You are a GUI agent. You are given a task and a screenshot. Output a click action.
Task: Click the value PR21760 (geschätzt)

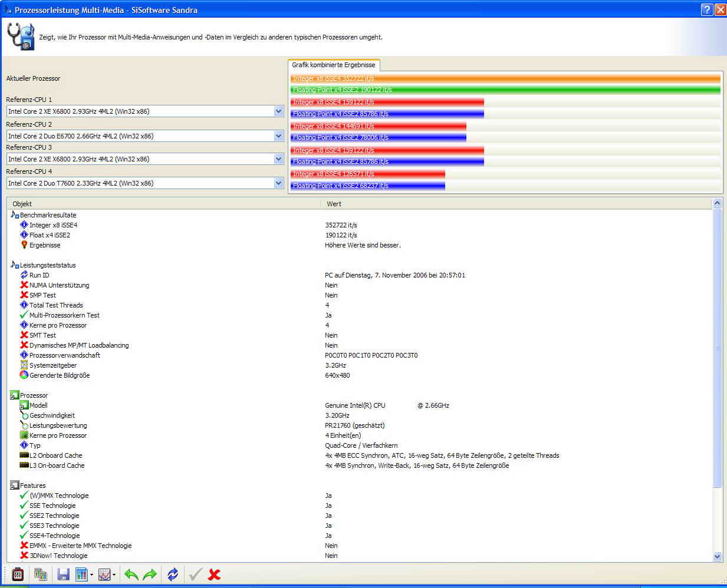coord(354,425)
